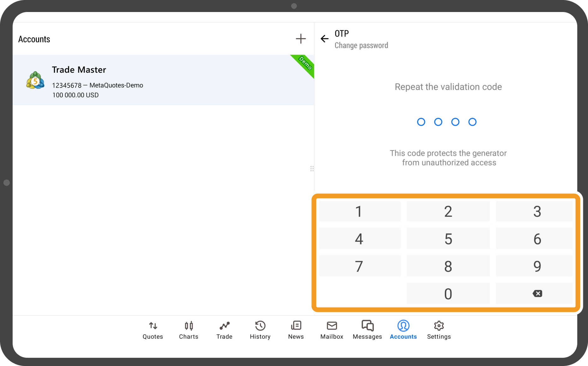Switch to the Charts tab
The image size is (588, 366).
point(189,330)
